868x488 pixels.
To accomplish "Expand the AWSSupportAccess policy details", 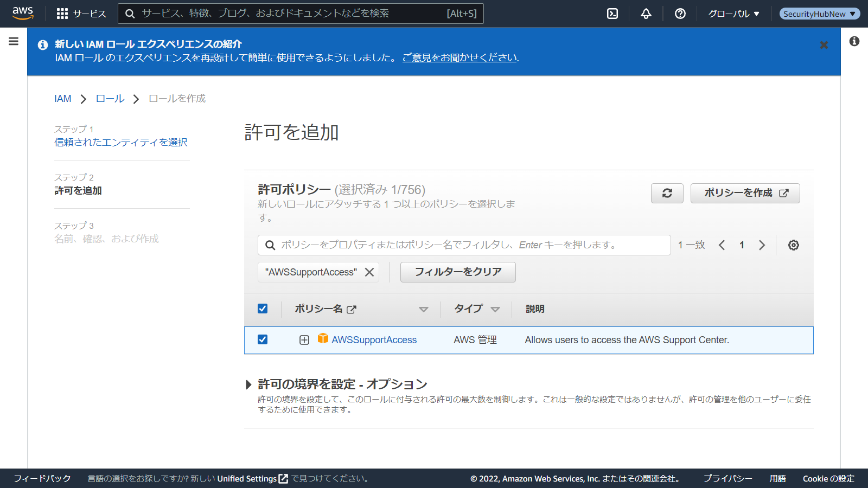I will (x=304, y=340).
